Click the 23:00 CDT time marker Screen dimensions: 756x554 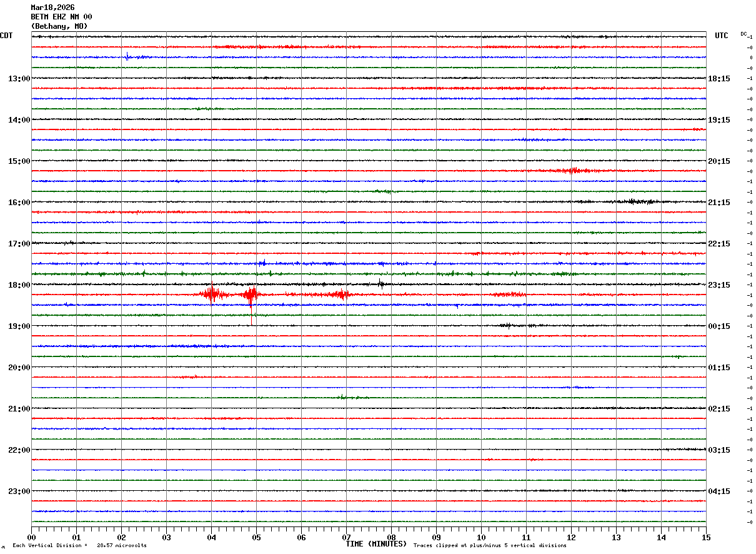19,491
